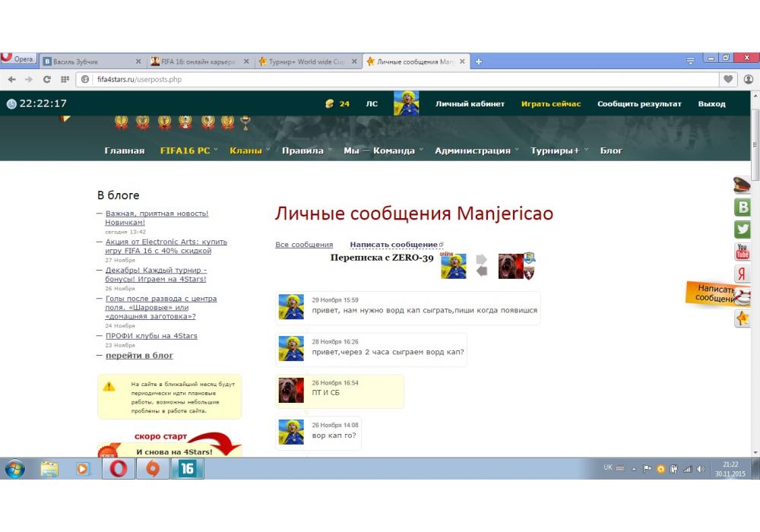
Task: Open the Написать сообщение link above the conversation
Action: point(394,245)
